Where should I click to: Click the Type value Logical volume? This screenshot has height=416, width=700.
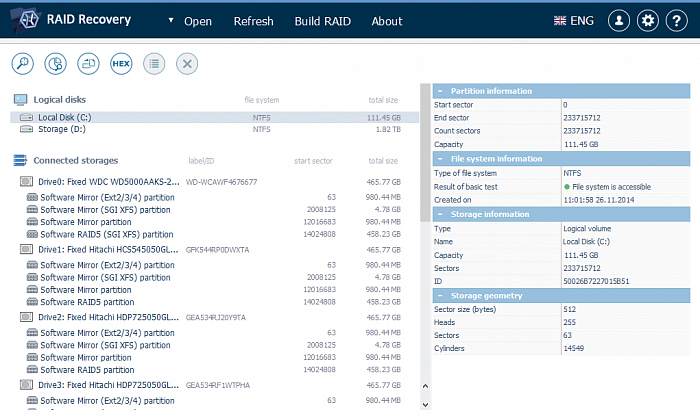pos(587,229)
